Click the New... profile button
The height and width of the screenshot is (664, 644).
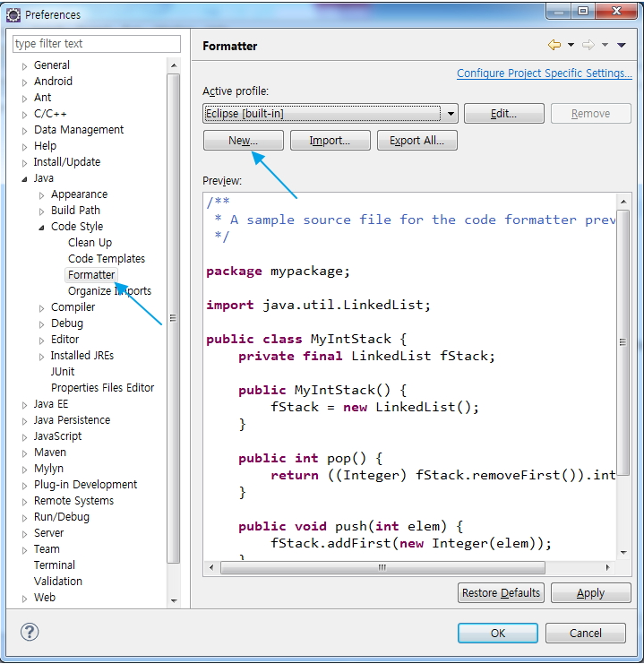click(x=243, y=140)
